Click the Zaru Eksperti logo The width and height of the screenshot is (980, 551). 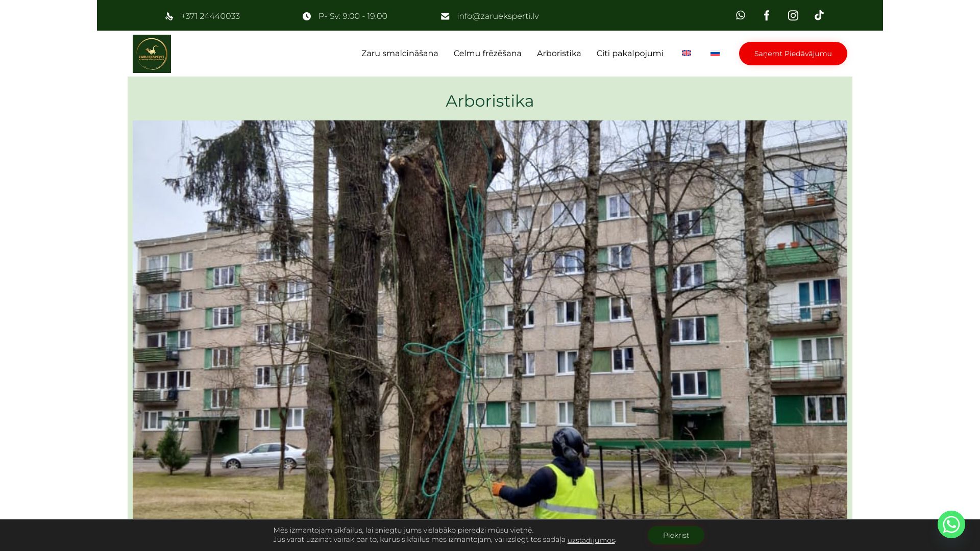click(152, 54)
